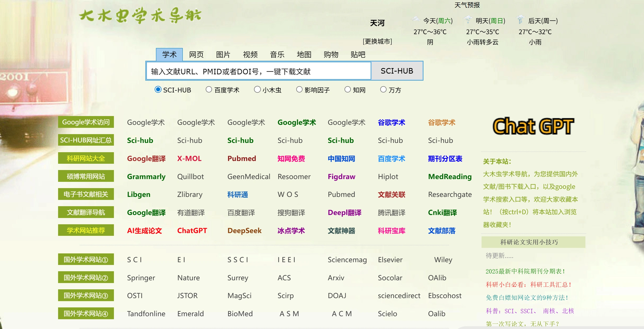The image size is (644, 329).
Task: Open the 中国知网 link
Action: point(341,158)
